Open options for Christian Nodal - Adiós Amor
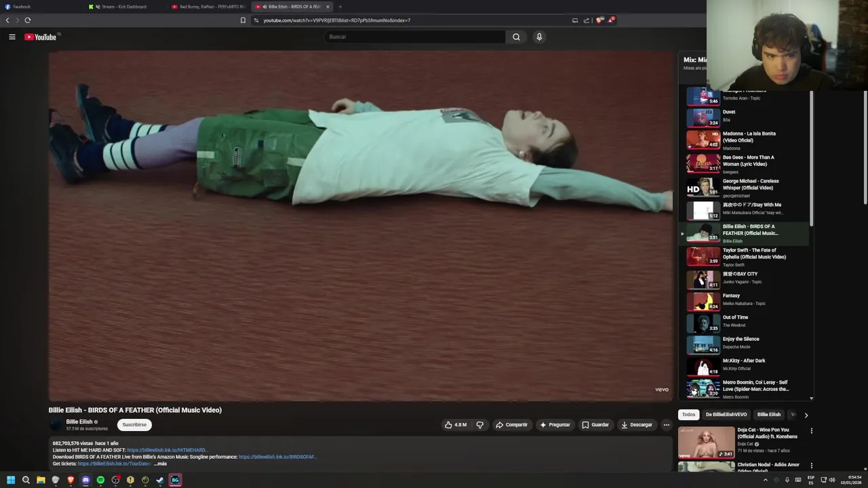This screenshot has width=868, height=488. click(x=811, y=466)
